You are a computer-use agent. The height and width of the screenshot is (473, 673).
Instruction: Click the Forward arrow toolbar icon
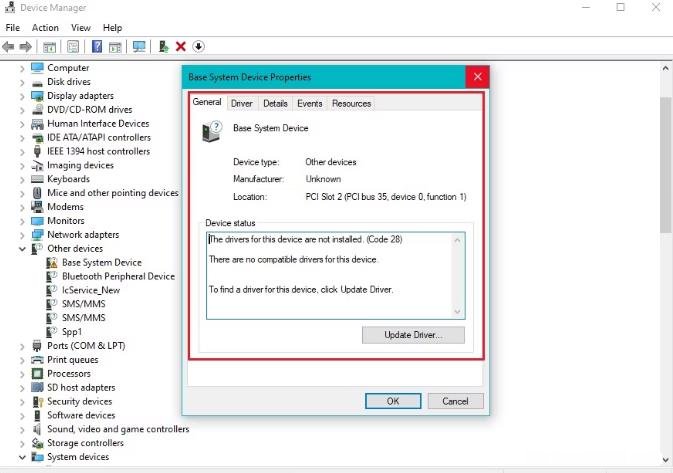(x=26, y=46)
